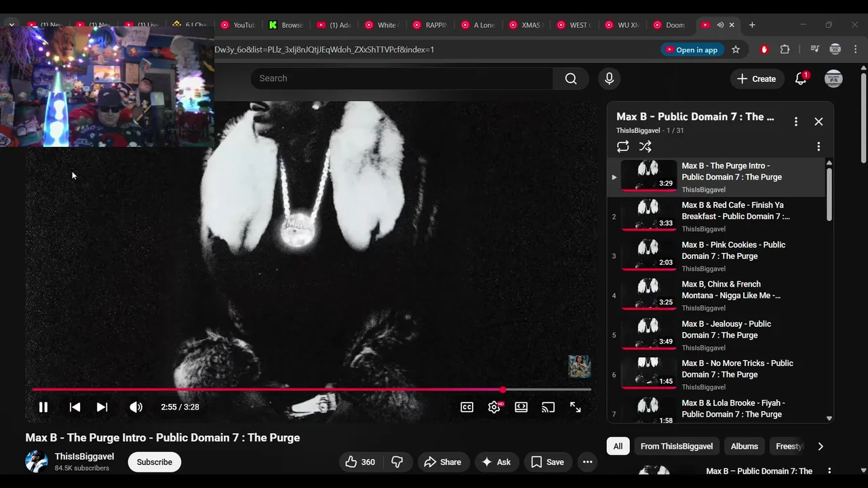Select No More Tricks thumbnail
The image size is (868, 488).
(648, 373)
